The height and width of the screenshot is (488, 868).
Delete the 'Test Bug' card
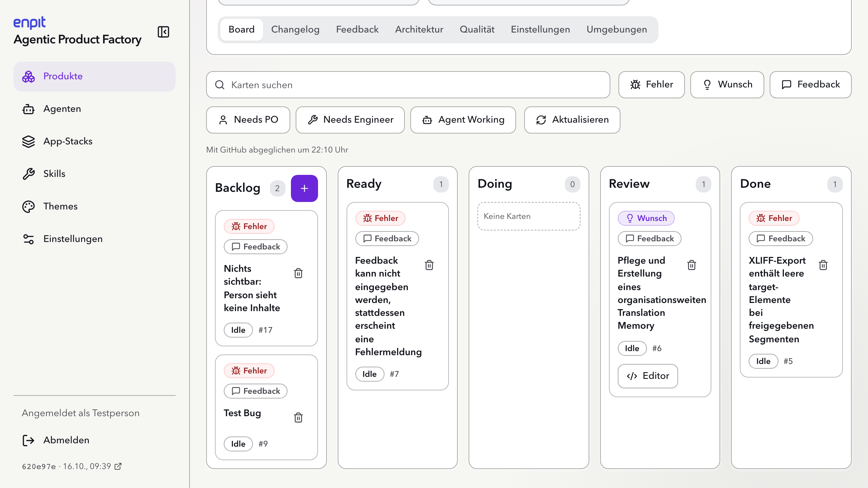click(298, 418)
